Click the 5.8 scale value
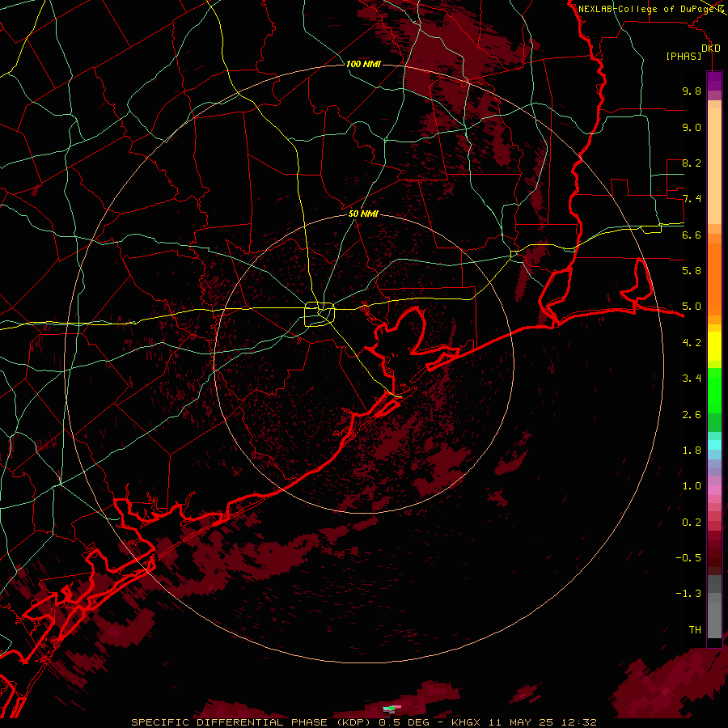 [692, 271]
